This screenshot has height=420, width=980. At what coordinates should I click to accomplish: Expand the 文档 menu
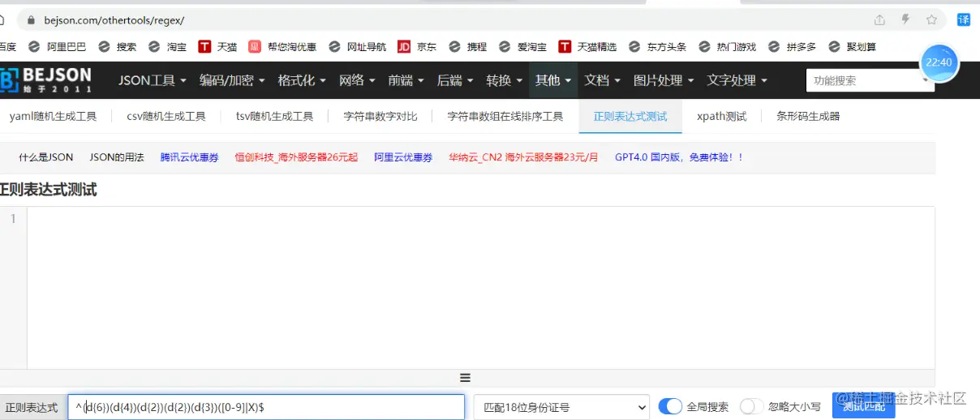click(602, 80)
